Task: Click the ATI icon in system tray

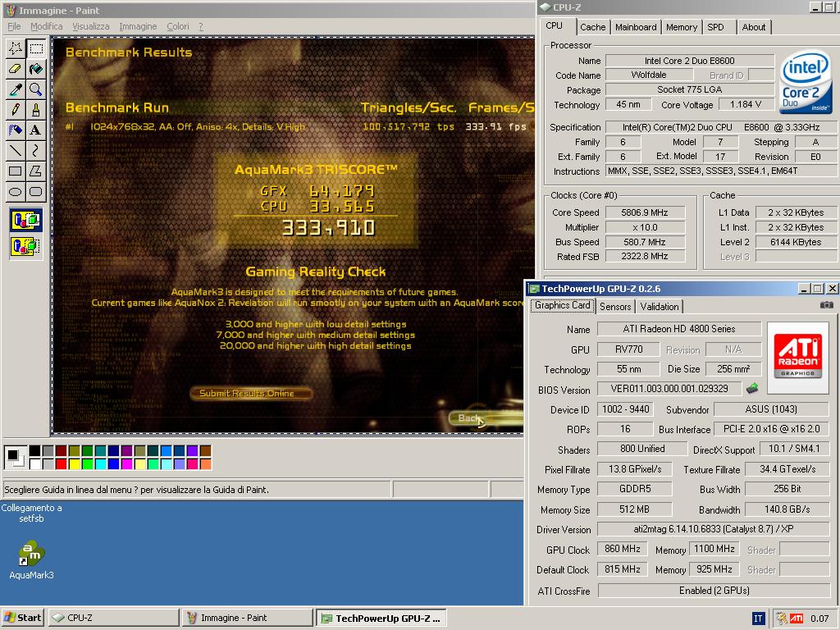Action: [x=797, y=619]
